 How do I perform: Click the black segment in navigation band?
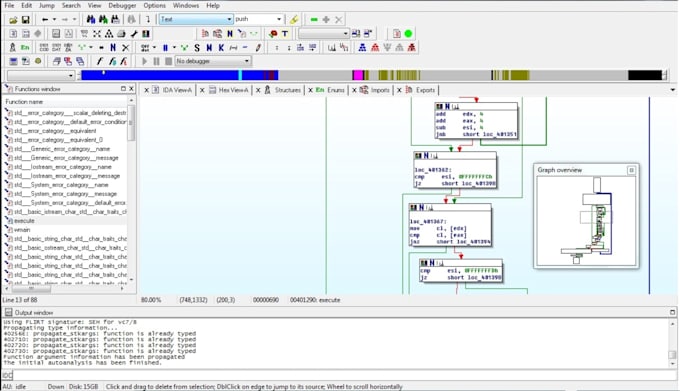point(645,75)
